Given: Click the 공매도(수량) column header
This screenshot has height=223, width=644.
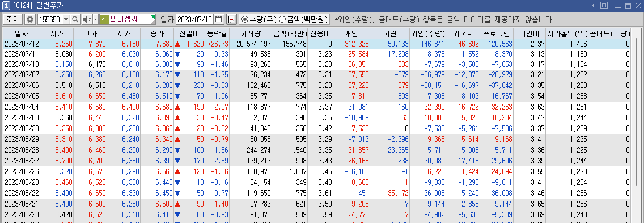Looking at the screenshot, I should click(609, 33).
